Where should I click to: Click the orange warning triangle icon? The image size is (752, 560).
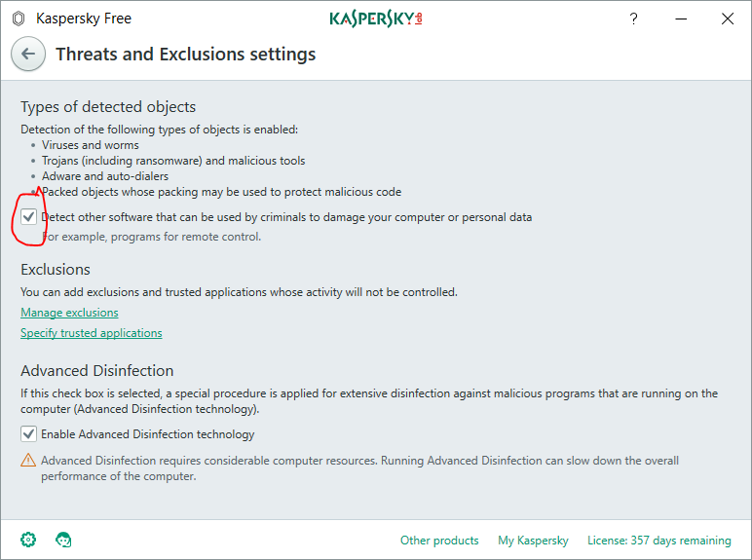pos(28,461)
